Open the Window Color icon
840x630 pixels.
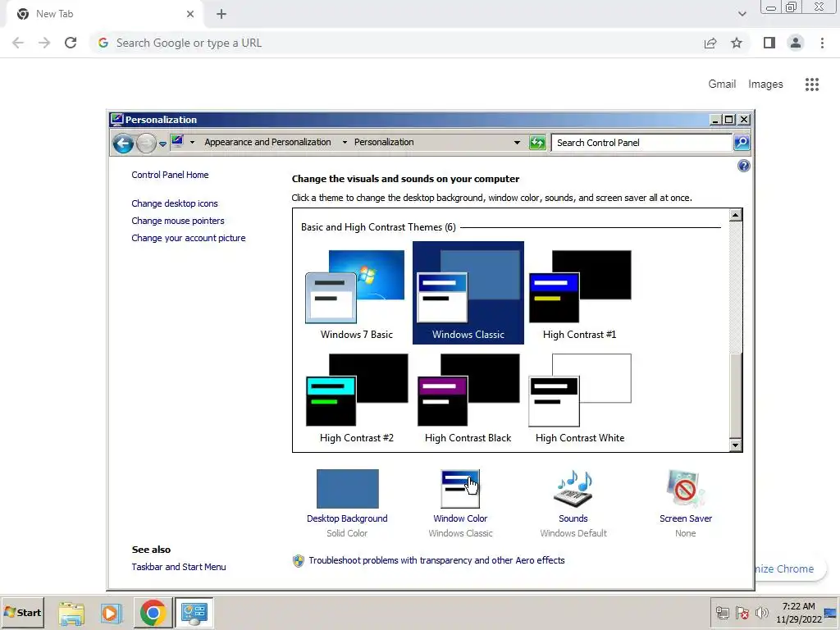coord(460,489)
